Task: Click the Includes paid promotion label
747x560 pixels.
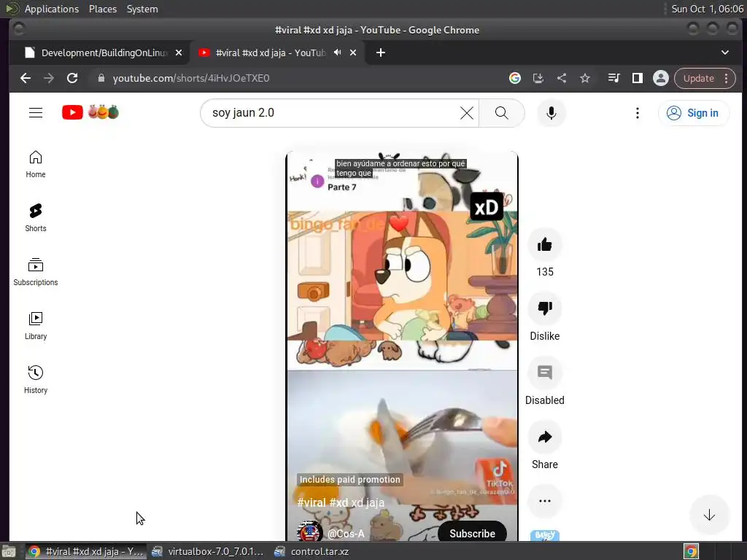Action: (x=349, y=480)
